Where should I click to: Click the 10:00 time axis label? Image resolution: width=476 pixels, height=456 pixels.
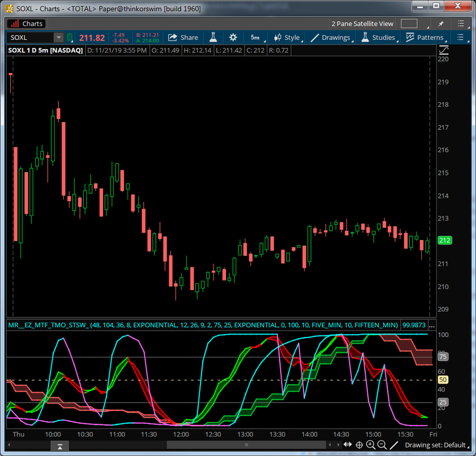tap(53, 434)
